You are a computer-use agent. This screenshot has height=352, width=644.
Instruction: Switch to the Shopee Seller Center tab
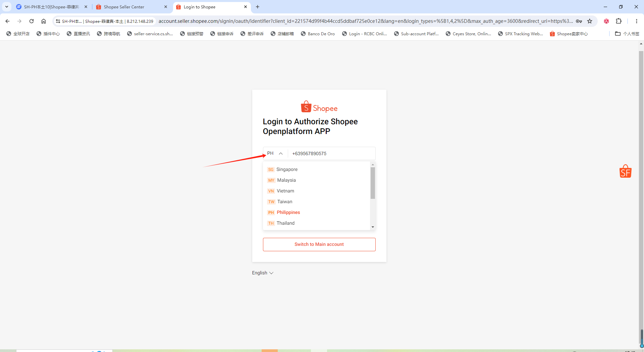(124, 7)
